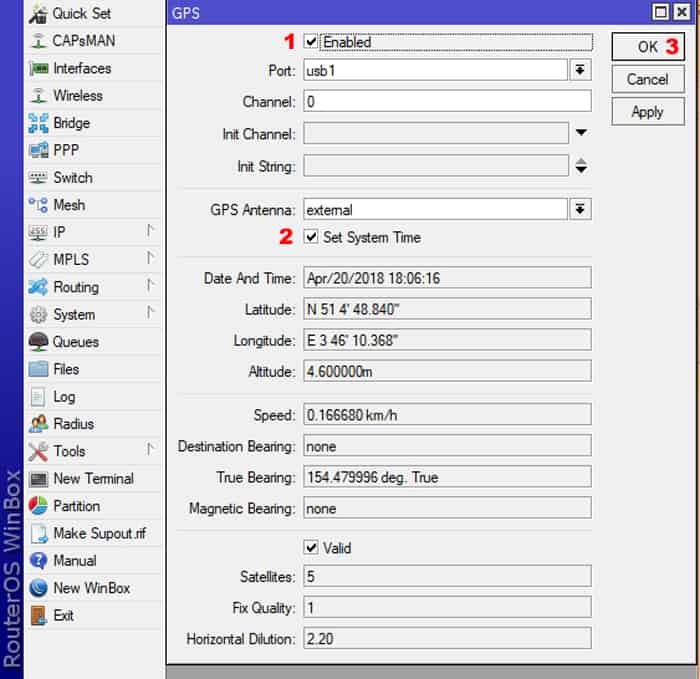Toggle the Valid checkbox
The width and height of the screenshot is (700, 679).
click(311, 548)
